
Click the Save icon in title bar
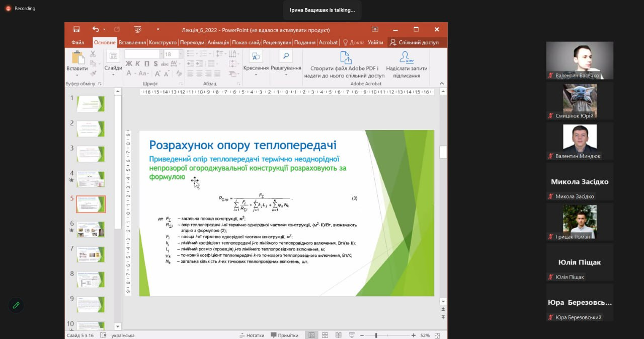[x=76, y=29]
